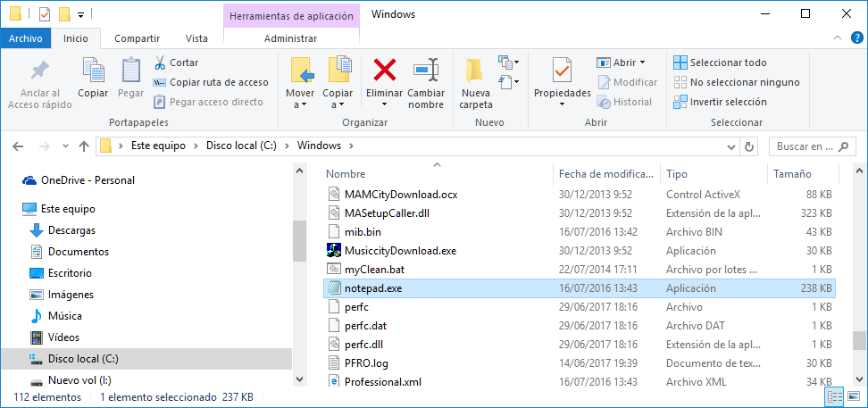
Task: Switch to the Vista tab
Action: (x=196, y=38)
